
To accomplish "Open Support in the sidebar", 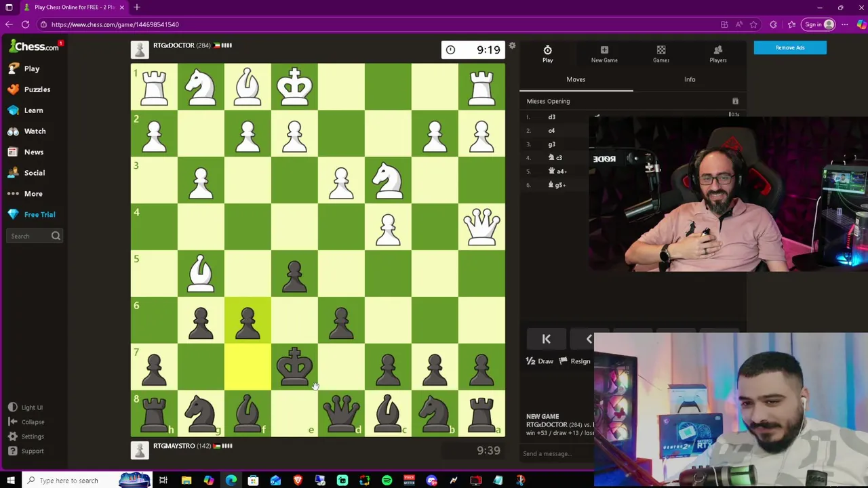I will 26,451.
